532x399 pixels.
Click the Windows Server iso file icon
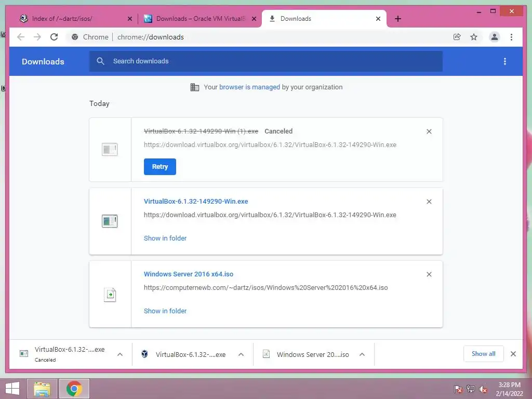(110, 295)
